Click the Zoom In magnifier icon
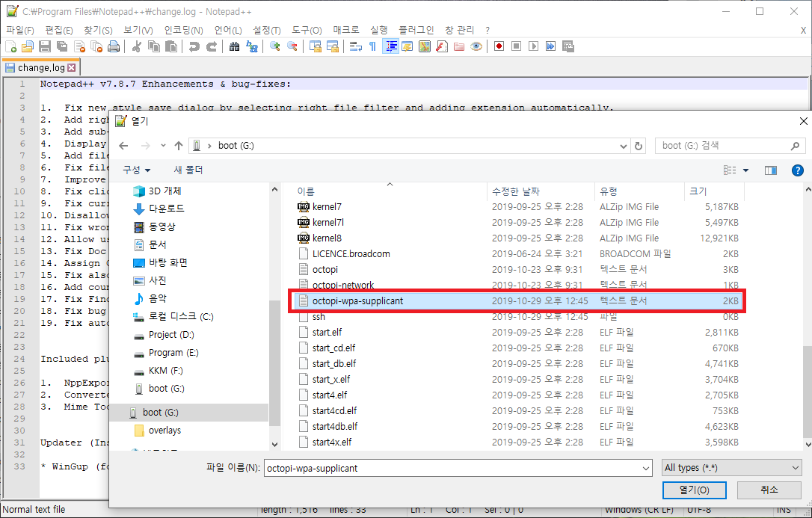The image size is (812, 518). pos(275,46)
